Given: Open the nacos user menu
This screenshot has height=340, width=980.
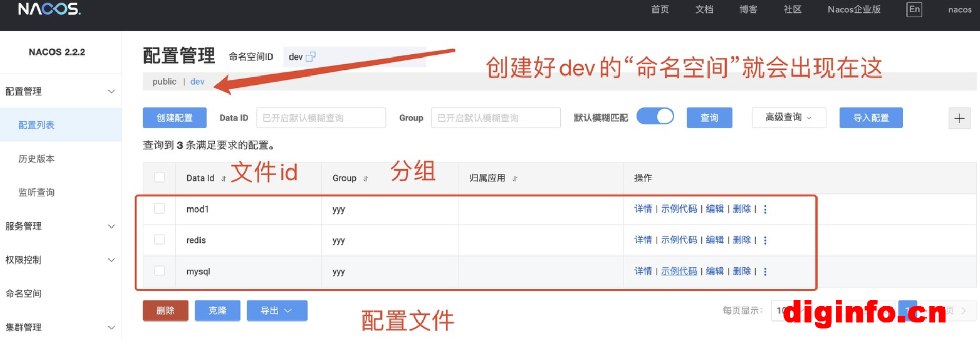Looking at the screenshot, I should tap(960, 10).
